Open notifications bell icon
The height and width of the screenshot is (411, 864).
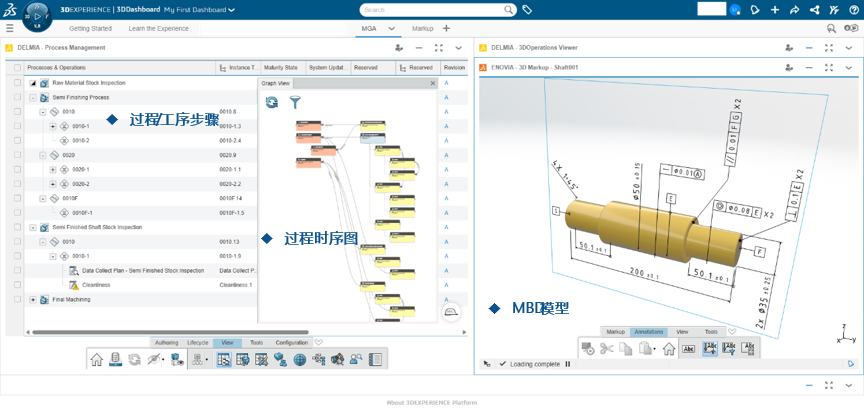(755, 9)
